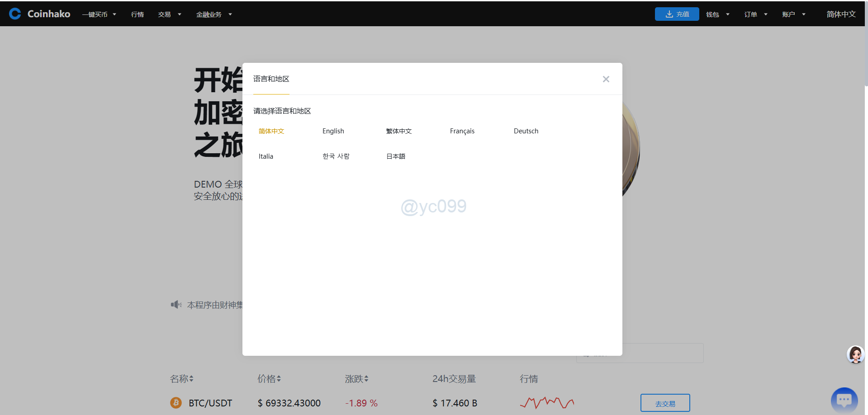Screen dimensions: 868x415
Task: Click the 去交易 button for BTC/USDT
Action: click(x=665, y=403)
